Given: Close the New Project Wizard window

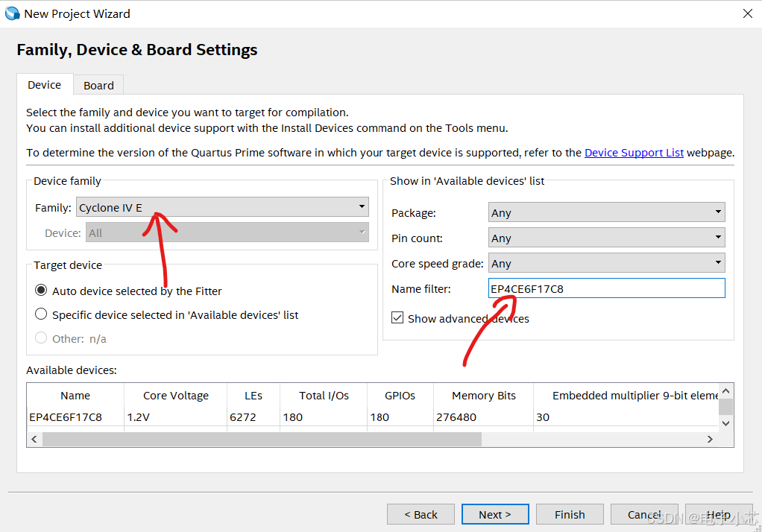Looking at the screenshot, I should pos(747,13).
